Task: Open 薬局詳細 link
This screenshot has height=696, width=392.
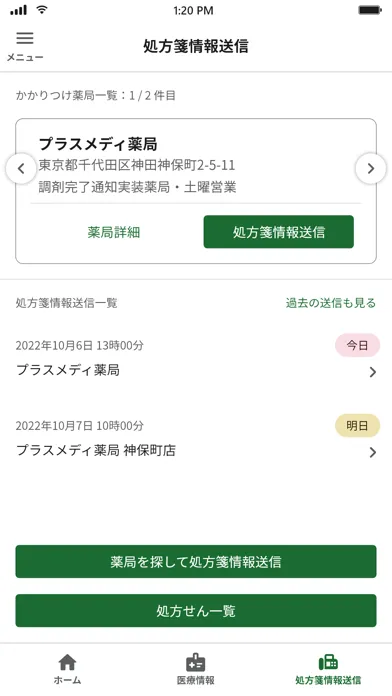Action: [x=114, y=232]
